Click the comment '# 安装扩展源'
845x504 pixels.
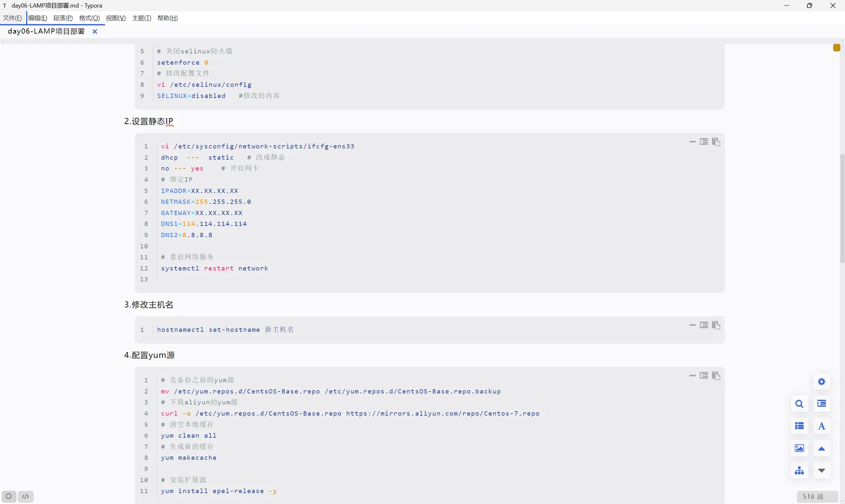184,480
